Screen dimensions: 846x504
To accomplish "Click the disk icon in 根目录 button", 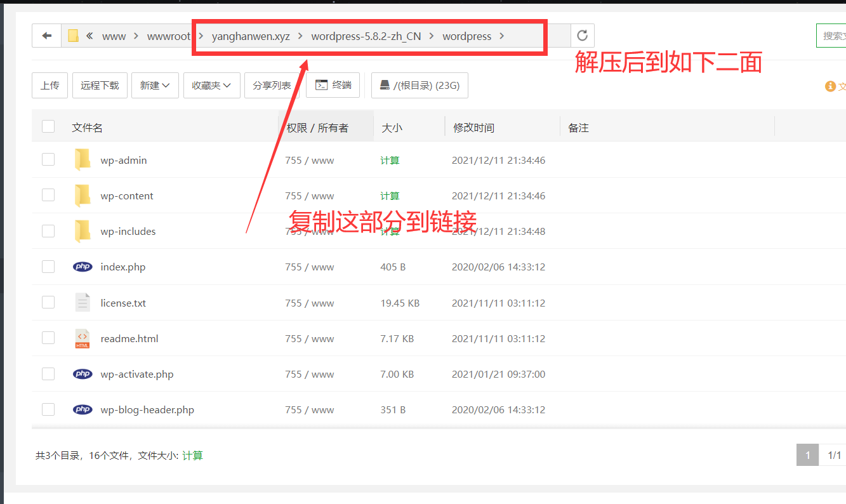I will [x=385, y=85].
